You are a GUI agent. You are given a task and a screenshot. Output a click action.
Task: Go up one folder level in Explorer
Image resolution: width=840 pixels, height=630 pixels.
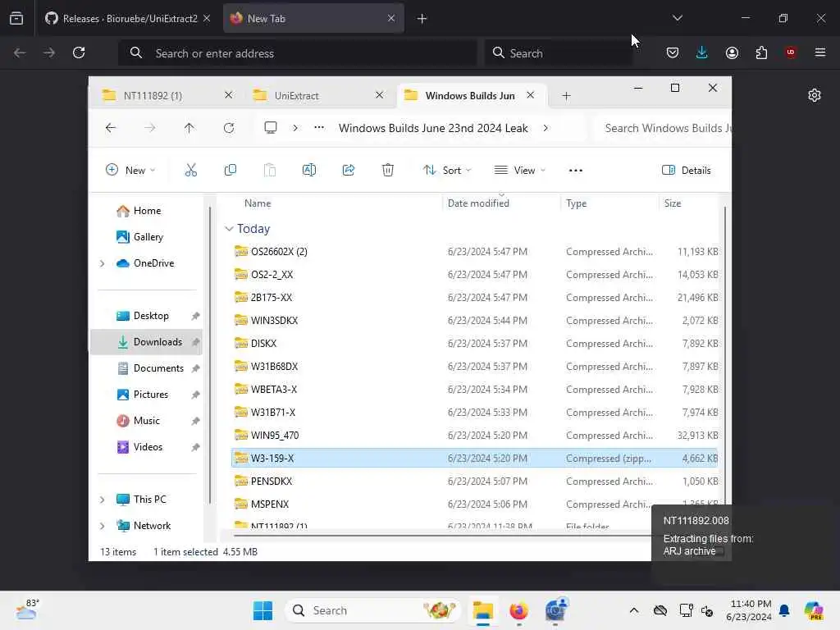(x=189, y=128)
